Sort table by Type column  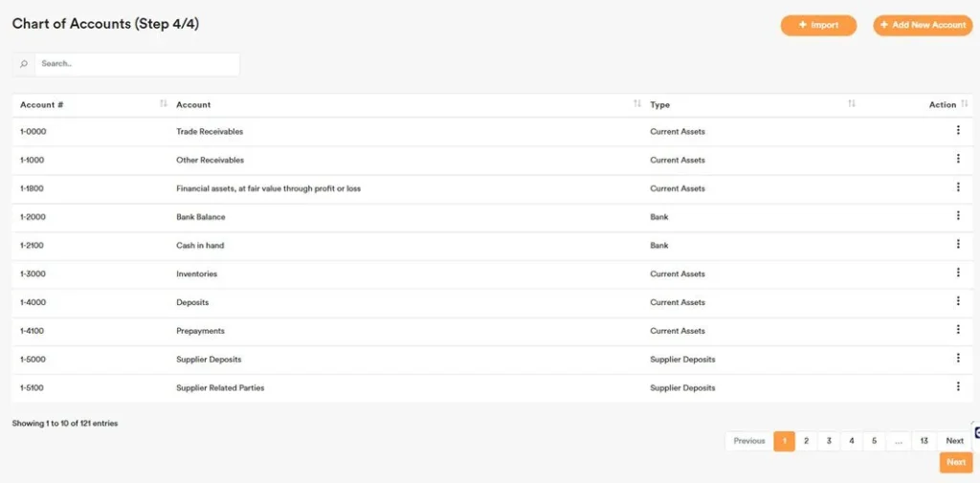tap(851, 104)
